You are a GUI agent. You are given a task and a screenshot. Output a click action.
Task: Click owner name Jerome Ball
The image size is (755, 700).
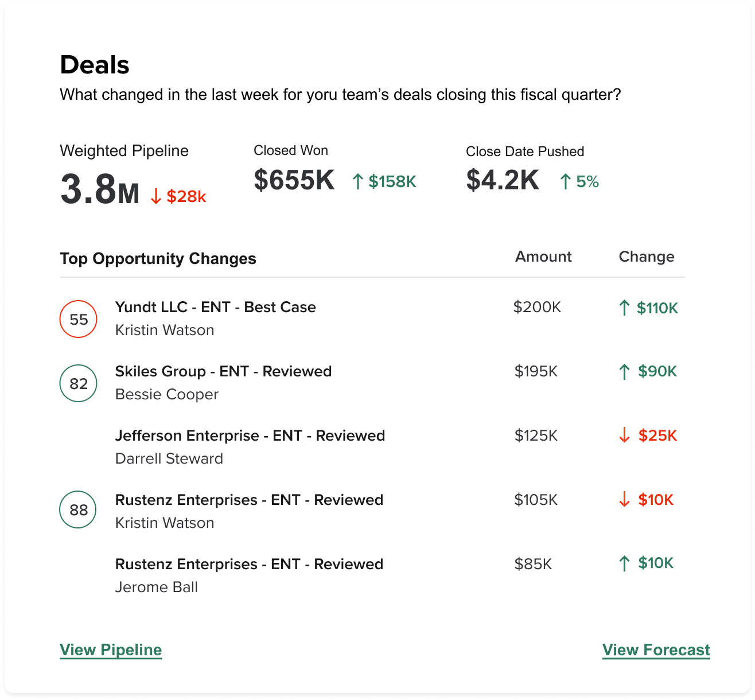click(x=157, y=587)
